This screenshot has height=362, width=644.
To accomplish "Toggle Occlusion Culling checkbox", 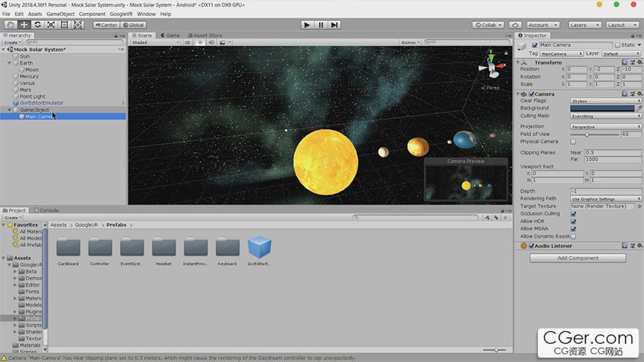I will coord(573,214).
